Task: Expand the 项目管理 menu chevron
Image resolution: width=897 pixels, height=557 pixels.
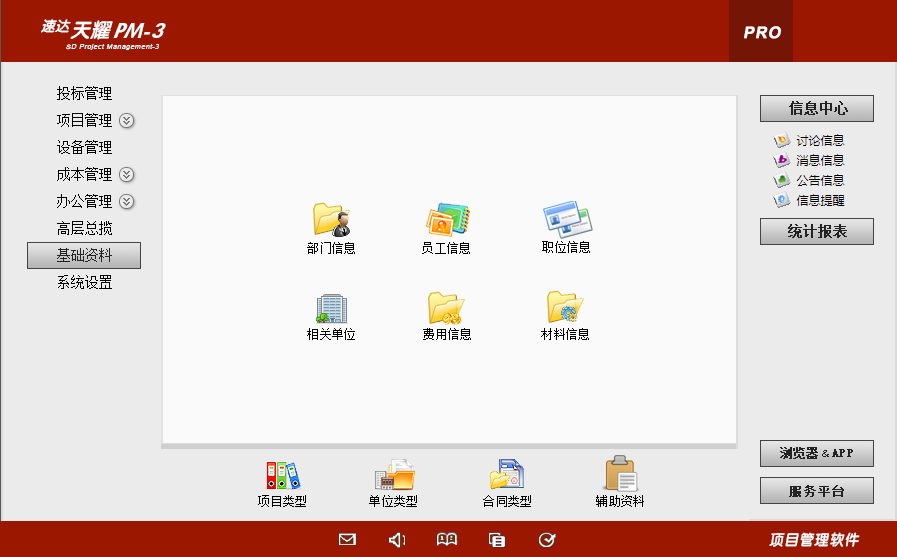Action: [x=127, y=121]
